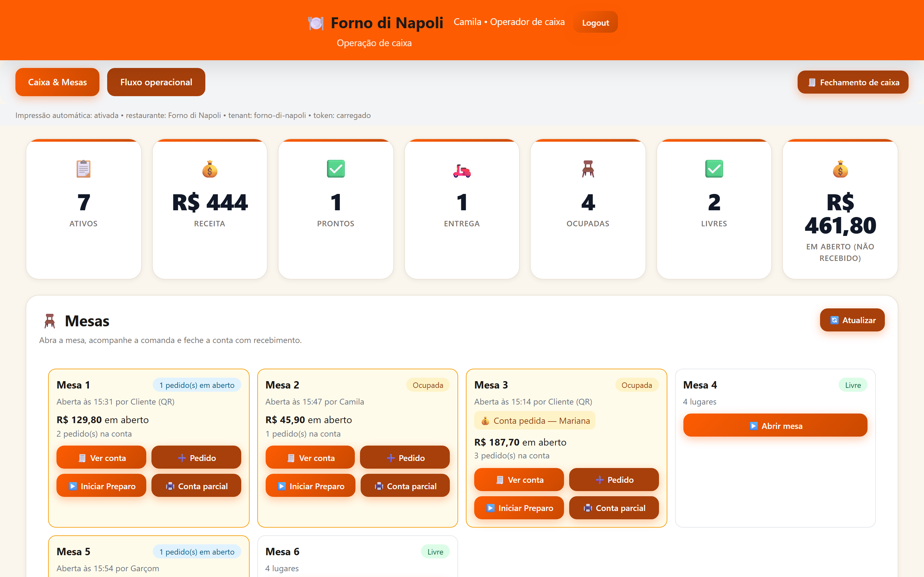Viewport: 924px width, 577px height.
Task: Click the green checkmark icon on Prontos card
Action: tap(336, 169)
